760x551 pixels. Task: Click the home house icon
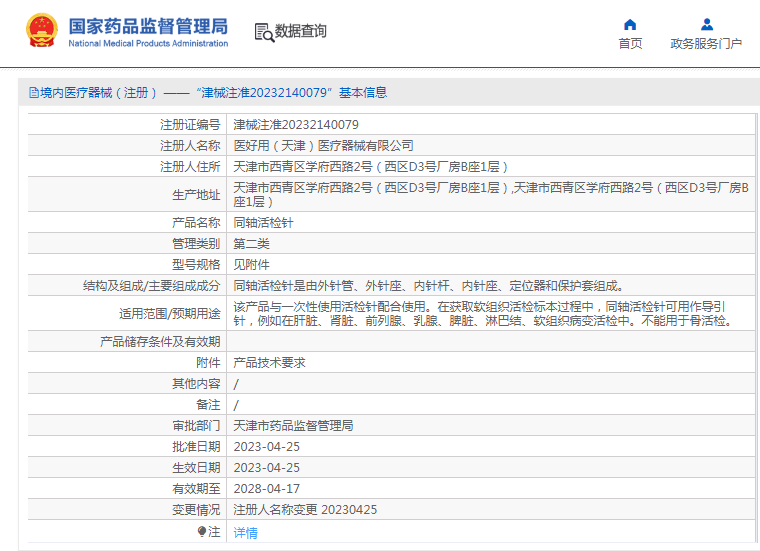(x=630, y=24)
